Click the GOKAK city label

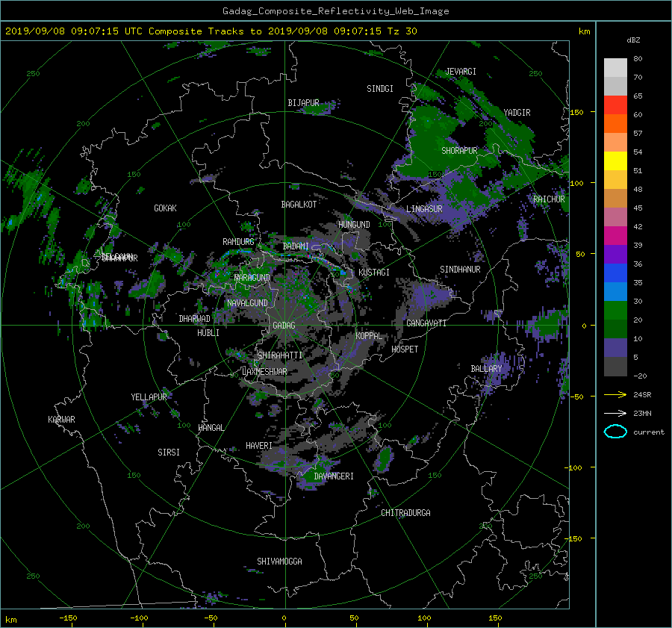tap(165, 208)
